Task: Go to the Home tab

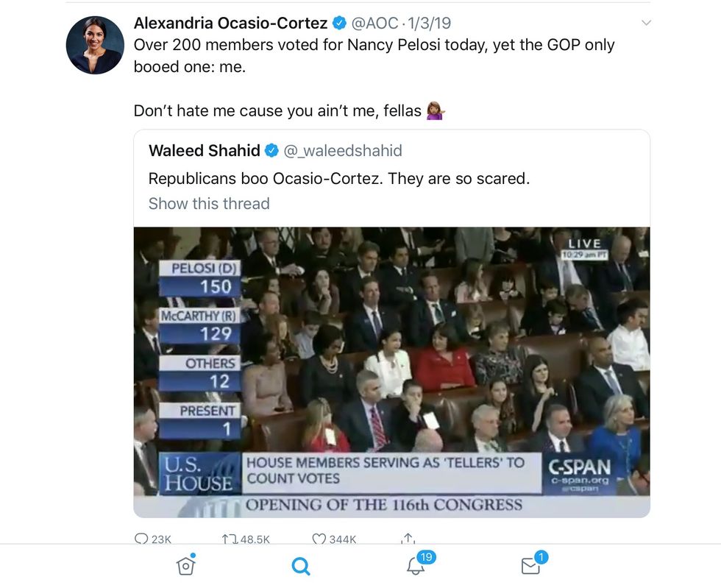Action: 185,565
